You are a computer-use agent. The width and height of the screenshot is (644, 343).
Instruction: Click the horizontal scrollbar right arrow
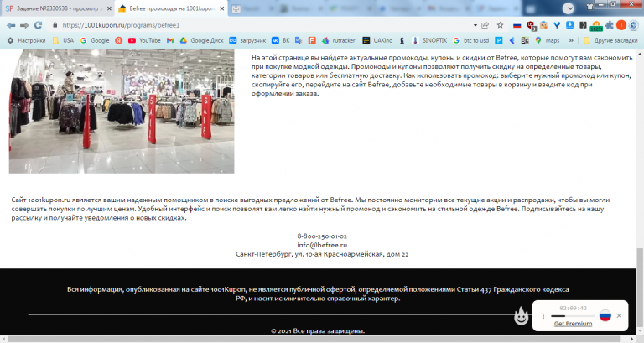632,340
